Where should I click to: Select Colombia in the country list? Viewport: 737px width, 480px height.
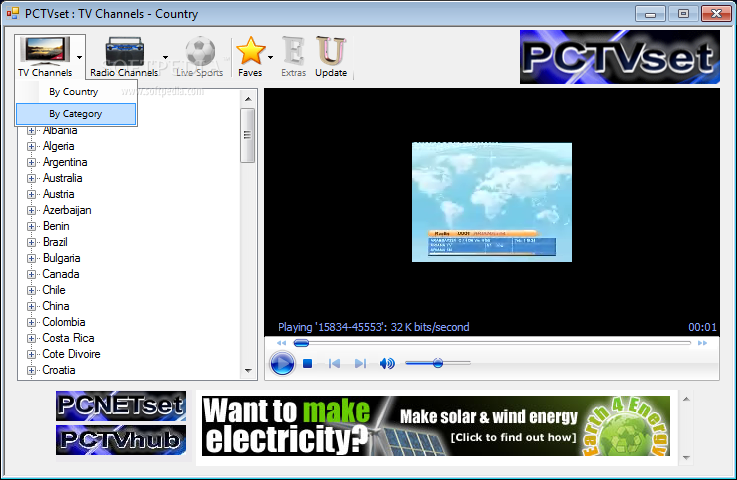(64, 322)
